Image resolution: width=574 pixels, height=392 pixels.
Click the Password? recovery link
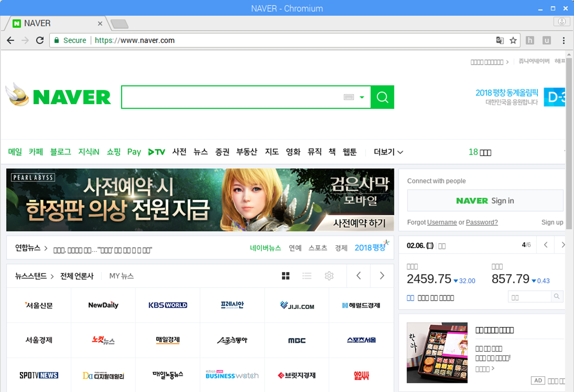click(x=482, y=222)
